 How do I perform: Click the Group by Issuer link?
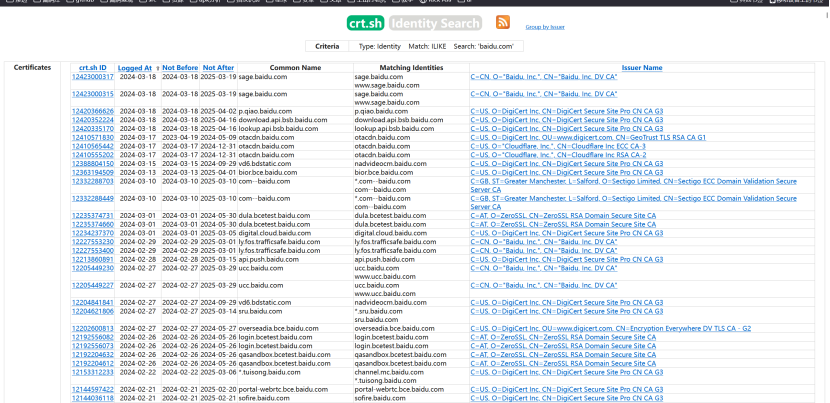coord(545,27)
